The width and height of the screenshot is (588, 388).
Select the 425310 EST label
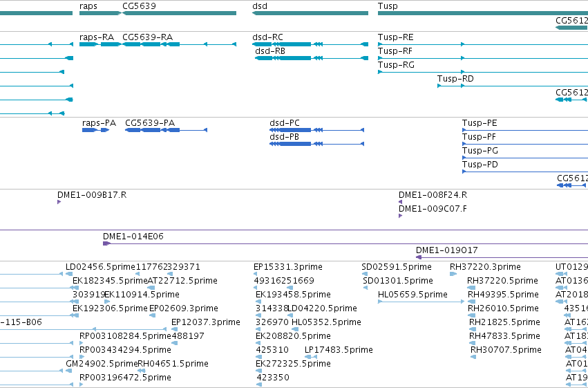pyautogui.click(x=272, y=350)
